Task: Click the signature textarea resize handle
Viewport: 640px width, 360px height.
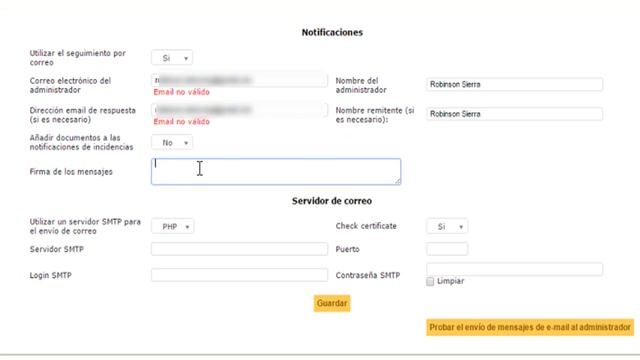Action: click(398, 182)
